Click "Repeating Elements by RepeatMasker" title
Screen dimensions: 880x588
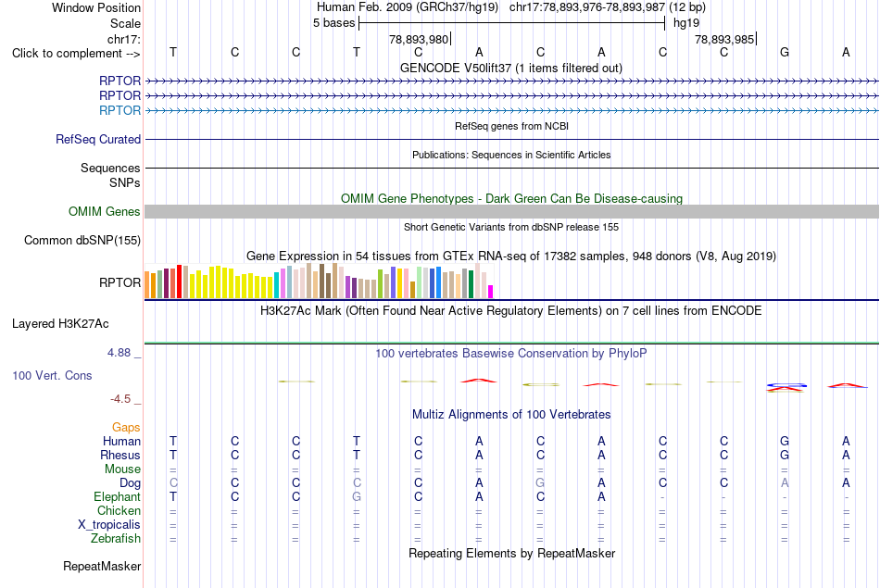click(x=511, y=553)
